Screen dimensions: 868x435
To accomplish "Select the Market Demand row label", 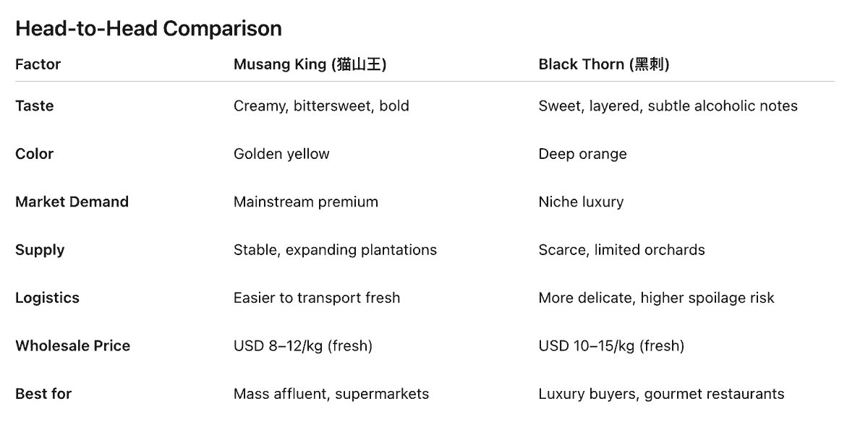I will click(72, 202).
